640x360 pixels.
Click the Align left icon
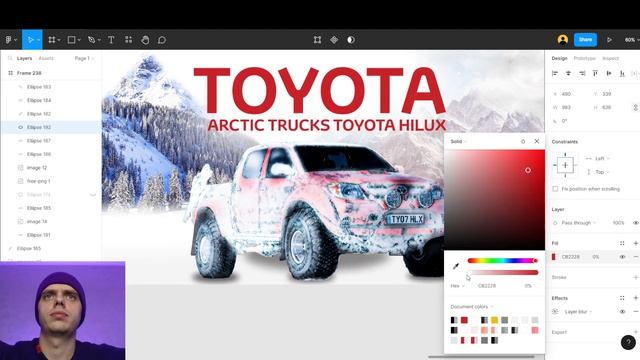[555, 73]
